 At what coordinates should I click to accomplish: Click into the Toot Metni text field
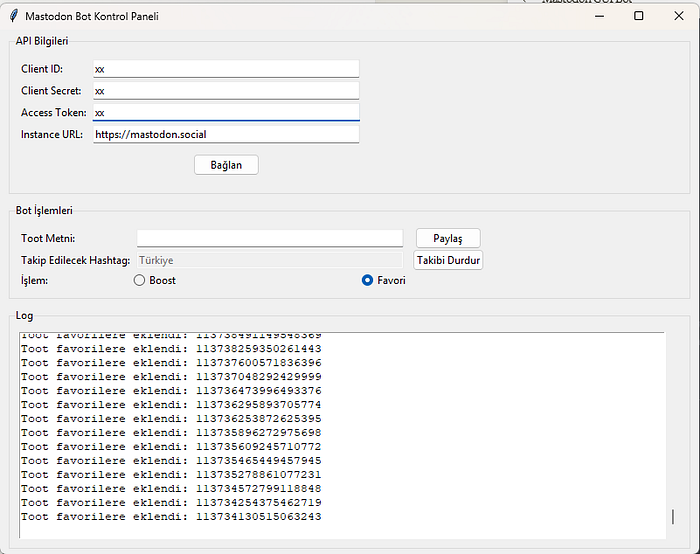[x=270, y=238]
